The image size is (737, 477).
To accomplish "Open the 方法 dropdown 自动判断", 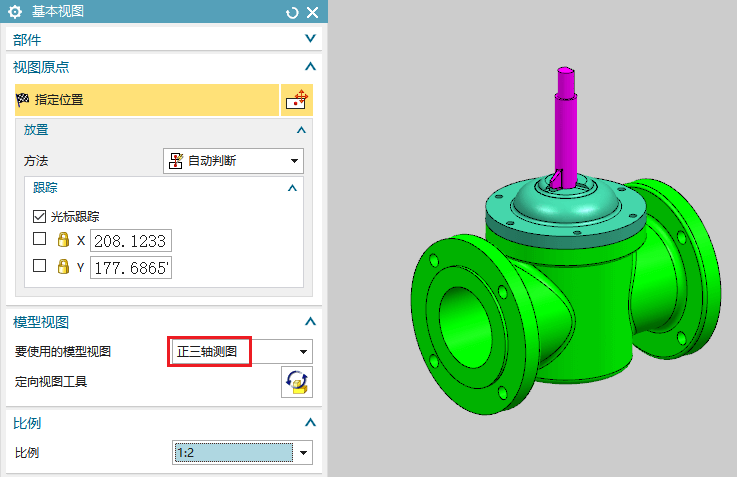I will point(233,161).
